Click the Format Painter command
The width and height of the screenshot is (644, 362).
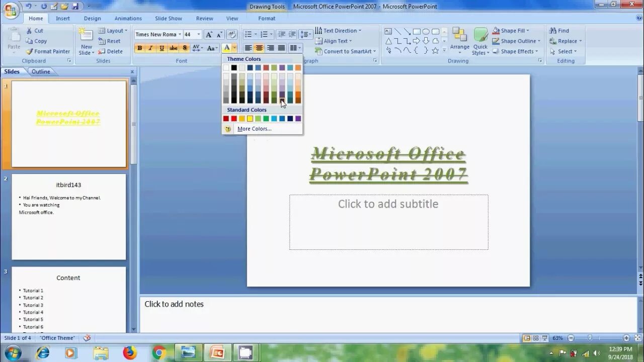click(48, 51)
